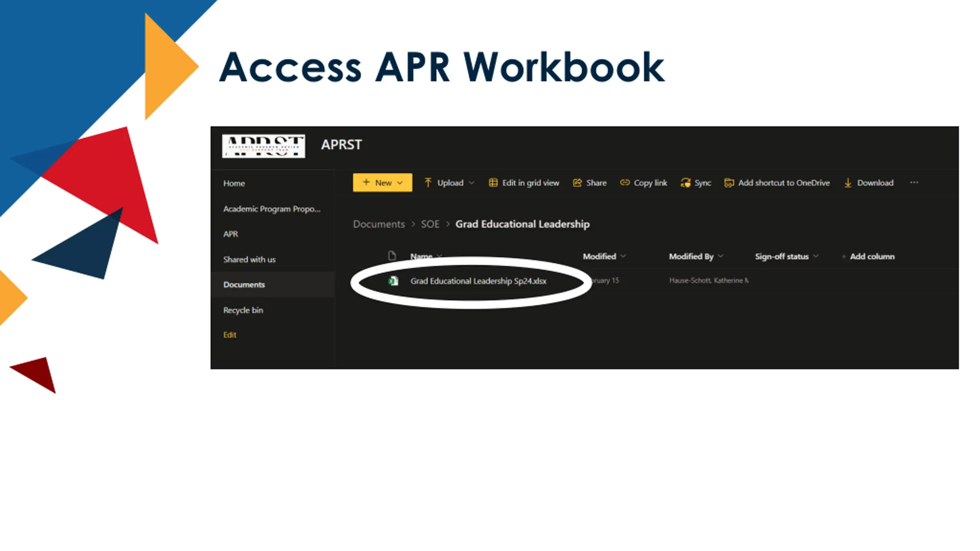This screenshot has width=980, height=551.
Task: Click Edit in grid view icon
Action: [x=493, y=183]
